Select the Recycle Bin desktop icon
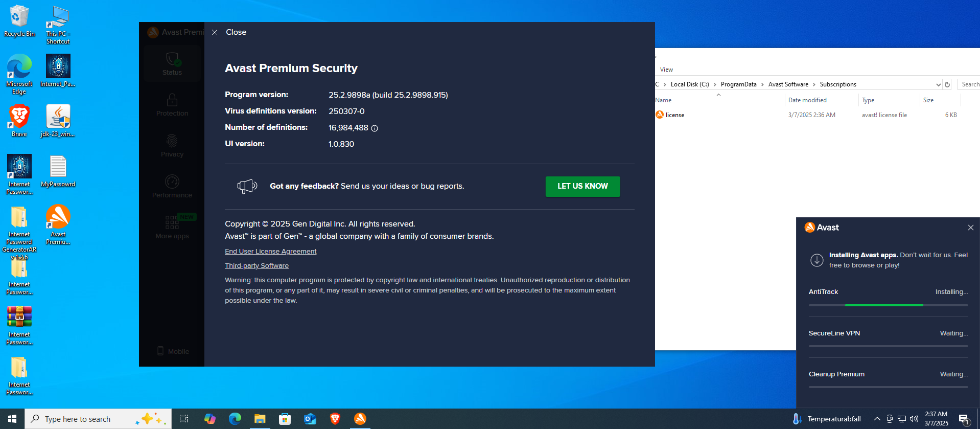 19,21
